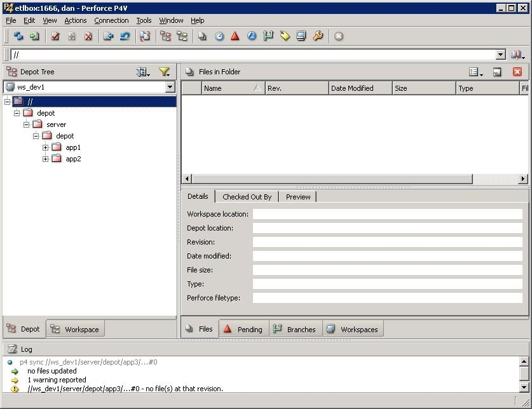Sort by the Name column header
Image resolution: width=532 pixels, height=409 pixels.
click(x=233, y=88)
